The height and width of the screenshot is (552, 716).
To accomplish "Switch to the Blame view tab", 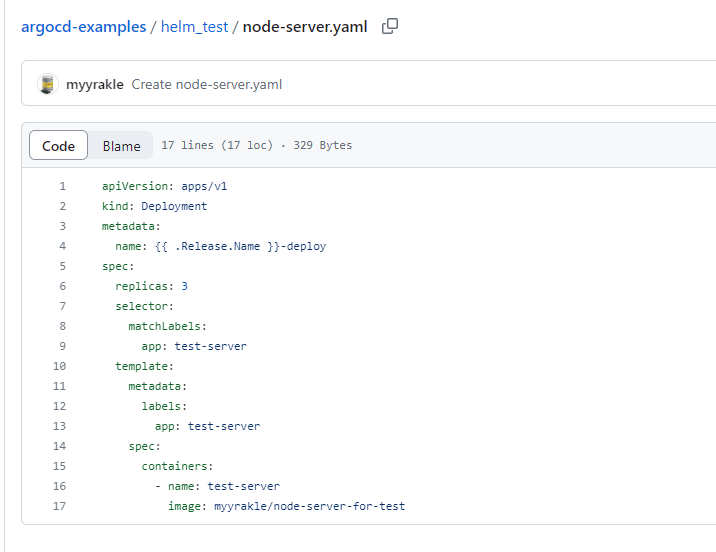I will coord(121,146).
